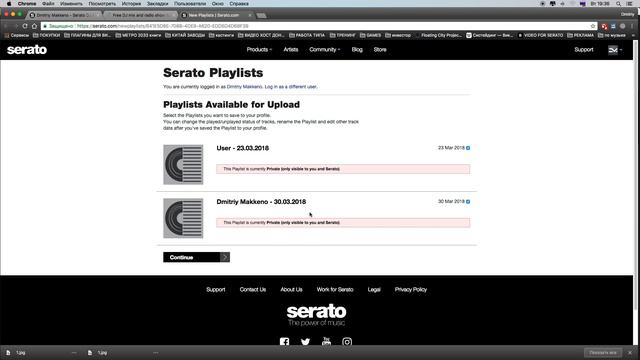Open the Справка menu
The height and width of the screenshot is (360, 640).
coord(239,3)
